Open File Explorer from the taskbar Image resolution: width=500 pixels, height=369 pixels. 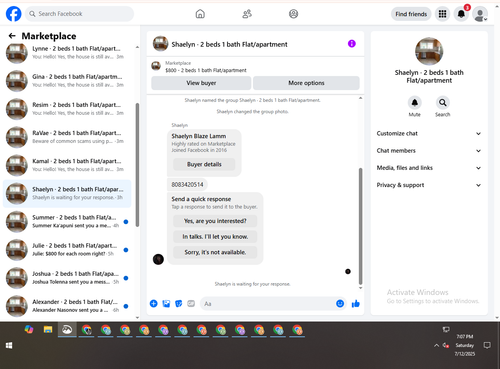[48, 330]
